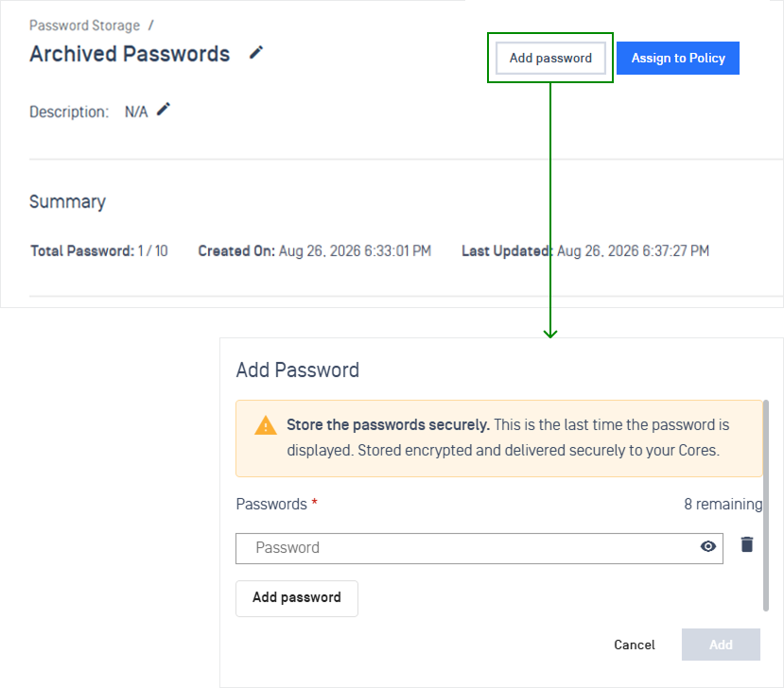Click the orange warning triangle icon
Image resolution: width=784 pixels, height=688 pixels.
(x=266, y=425)
